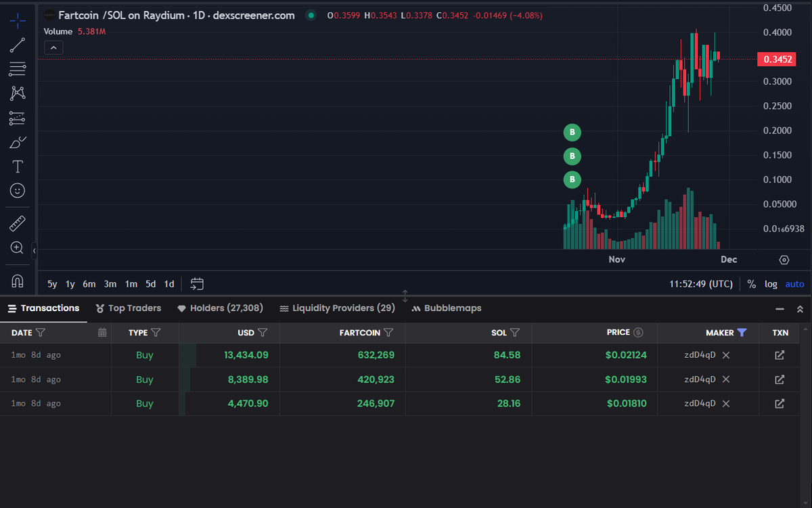Select the brush drawing tool

(x=18, y=142)
